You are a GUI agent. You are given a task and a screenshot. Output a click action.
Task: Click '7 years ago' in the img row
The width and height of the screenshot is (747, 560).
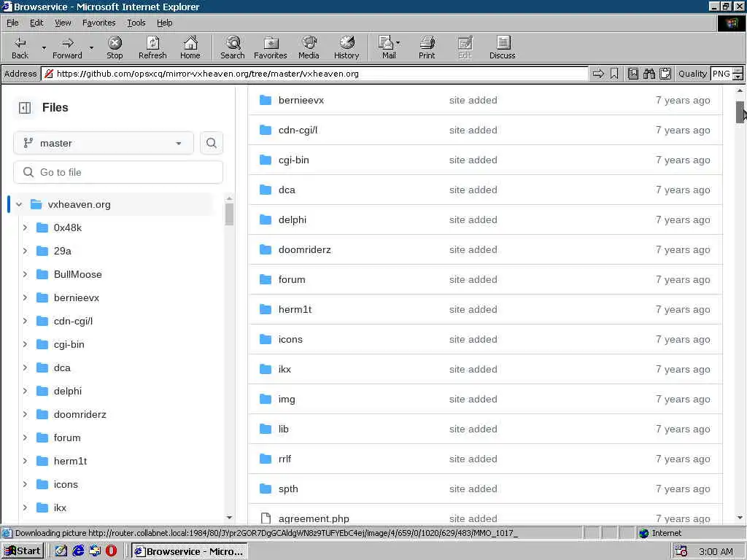(x=683, y=399)
